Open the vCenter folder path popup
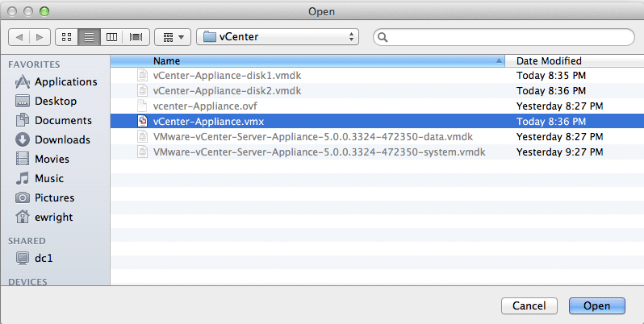Screen dimensions: 644x324 278,37
